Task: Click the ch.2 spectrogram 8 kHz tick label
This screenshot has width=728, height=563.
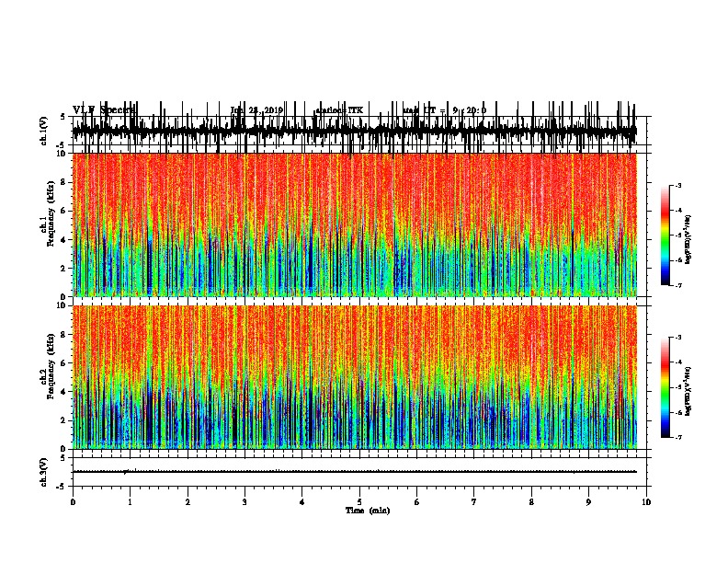Action: click(64, 335)
